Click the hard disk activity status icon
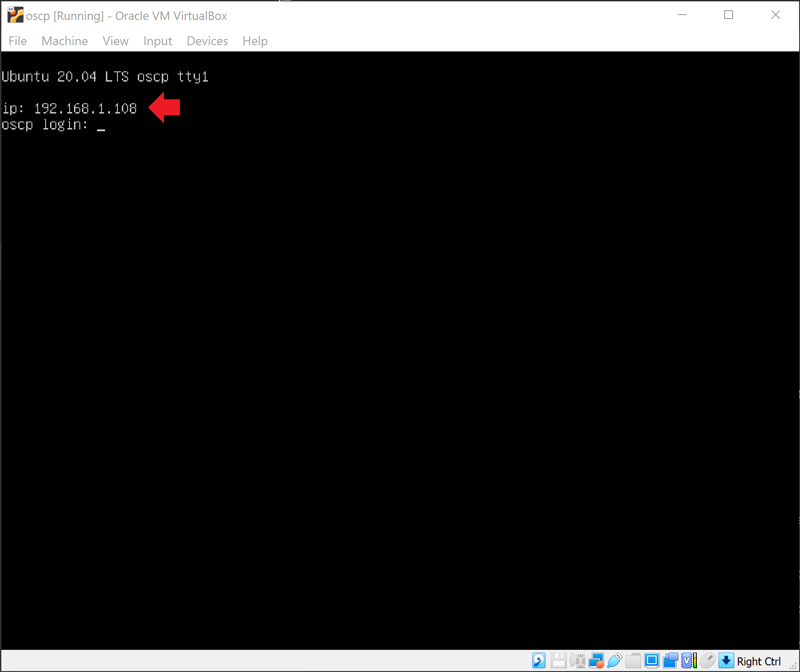 point(539,660)
